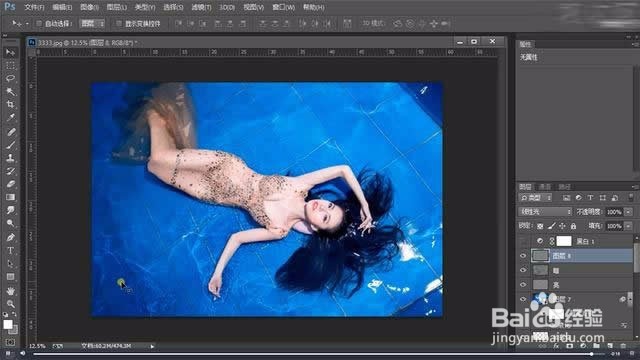Select the Dodge tool

click(x=10, y=223)
